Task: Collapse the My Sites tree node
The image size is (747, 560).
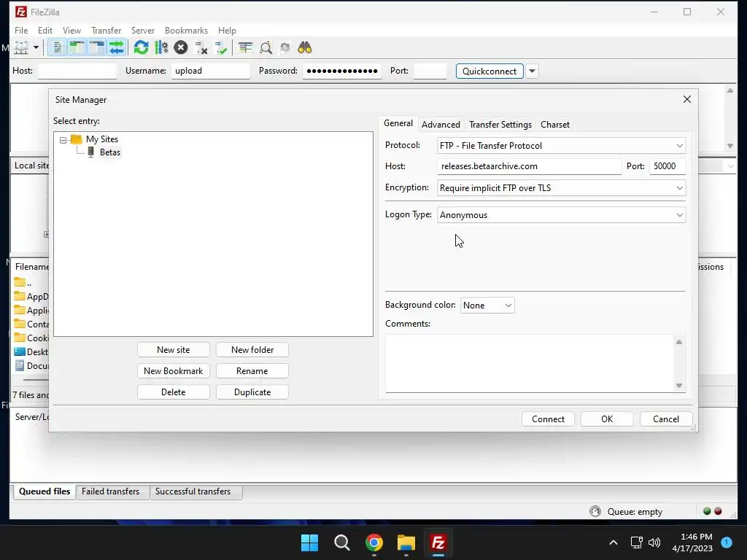Action: (x=63, y=140)
